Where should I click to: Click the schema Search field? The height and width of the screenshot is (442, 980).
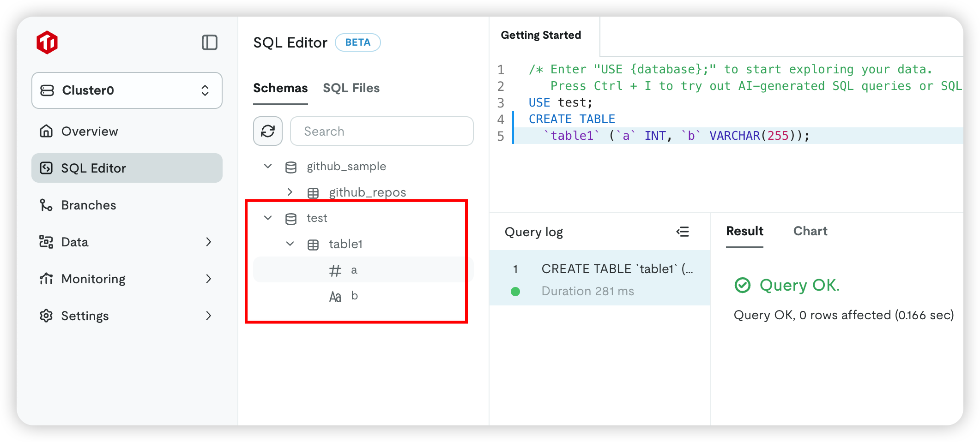[381, 131]
